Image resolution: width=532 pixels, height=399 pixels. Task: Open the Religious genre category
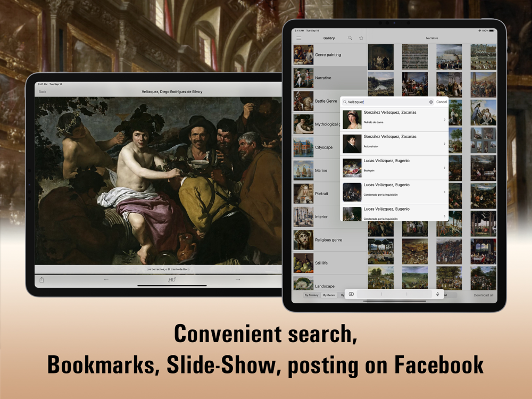(x=330, y=240)
